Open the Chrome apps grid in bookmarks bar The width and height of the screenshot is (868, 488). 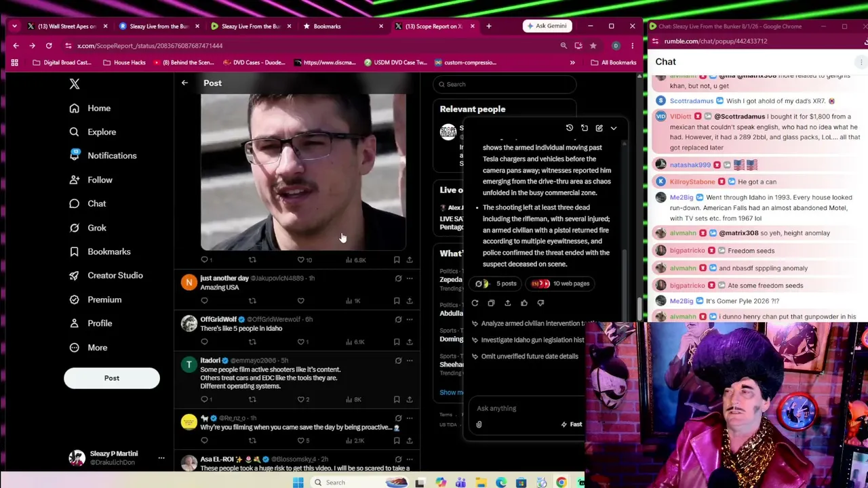(x=14, y=62)
